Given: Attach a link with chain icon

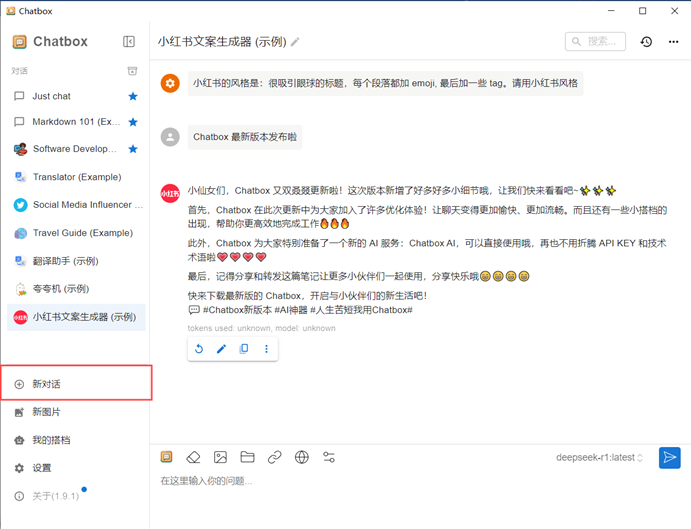Looking at the screenshot, I should pos(275,457).
